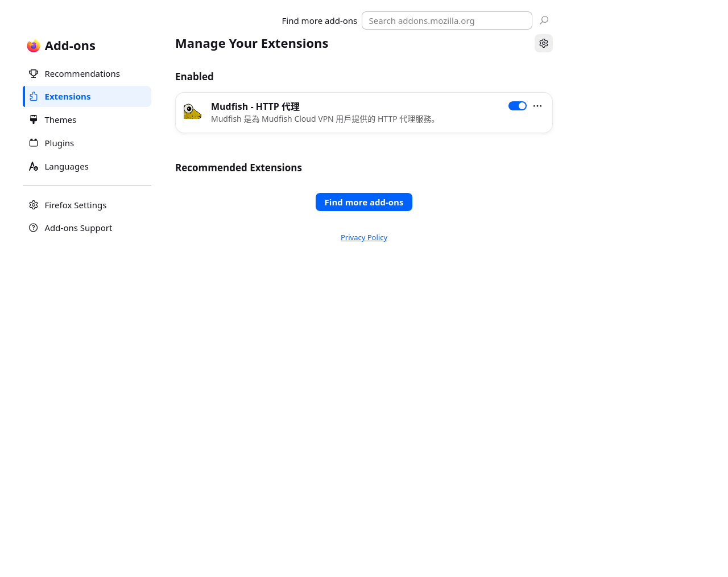
Task: Click the Extensions puzzle piece icon
Action: [x=34, y=96]
